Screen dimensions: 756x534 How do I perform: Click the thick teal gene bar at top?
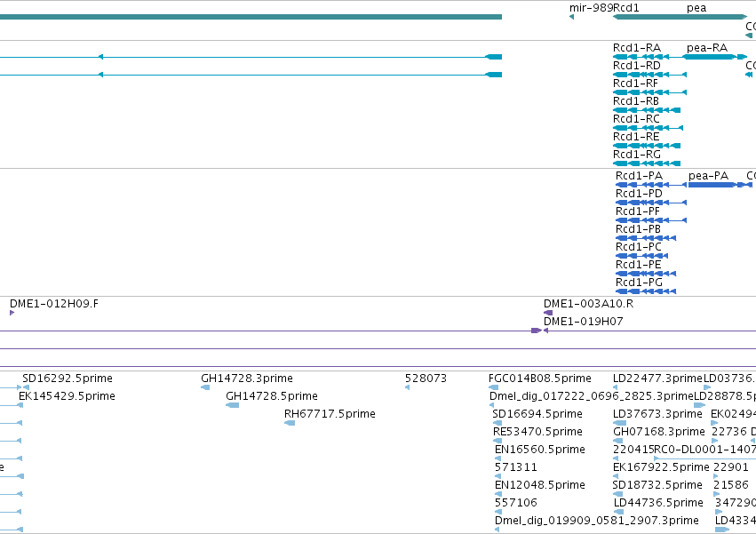pos(251,17)
